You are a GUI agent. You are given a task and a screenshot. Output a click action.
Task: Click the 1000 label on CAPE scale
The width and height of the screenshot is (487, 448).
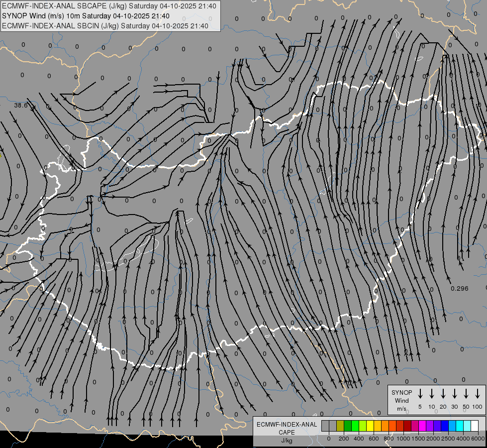point(403,439)
